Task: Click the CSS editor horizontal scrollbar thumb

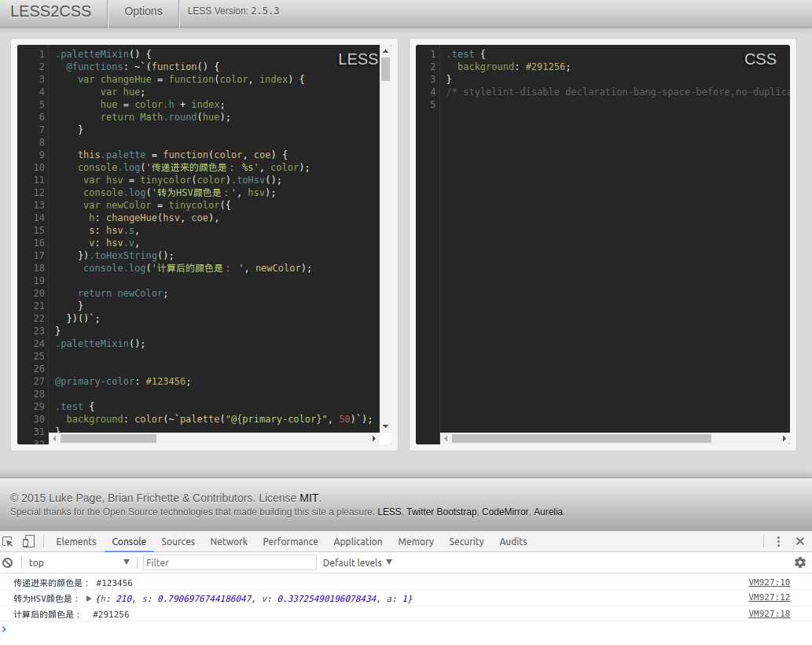Action: (581, 438)
